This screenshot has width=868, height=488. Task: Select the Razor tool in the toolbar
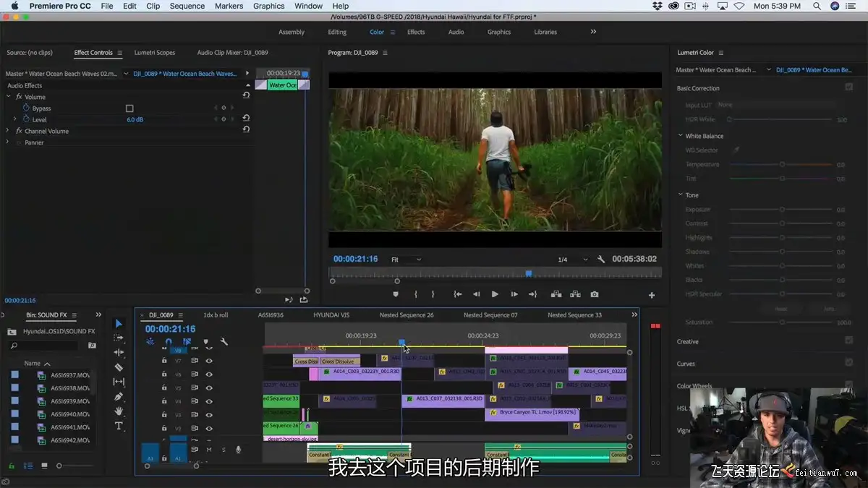[x=119, y=367]
